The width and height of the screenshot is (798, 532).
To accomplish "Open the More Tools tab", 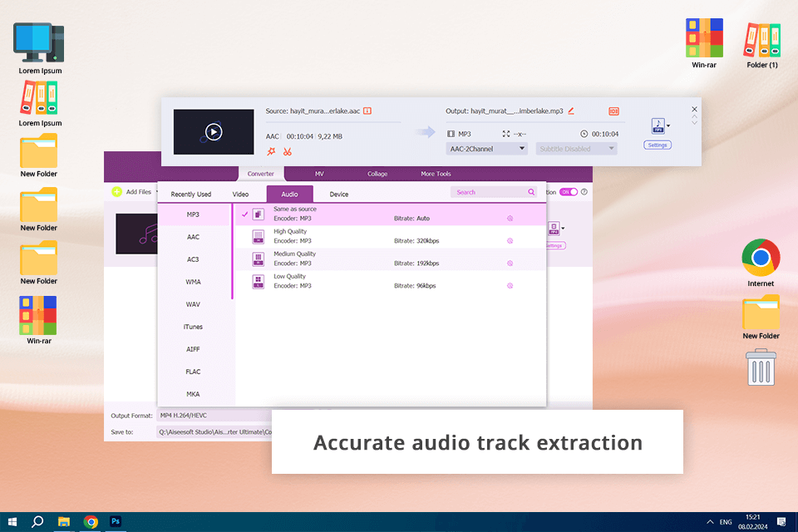I will (436, 174).
